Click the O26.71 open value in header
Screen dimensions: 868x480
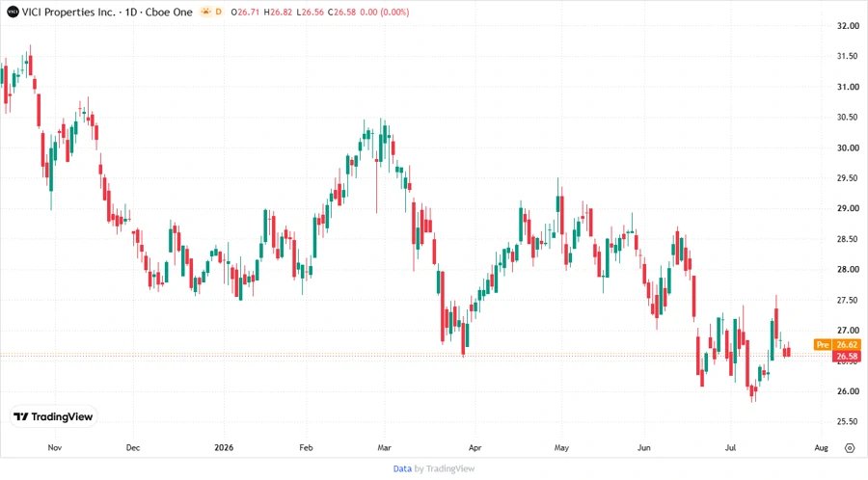pos(245,13)
